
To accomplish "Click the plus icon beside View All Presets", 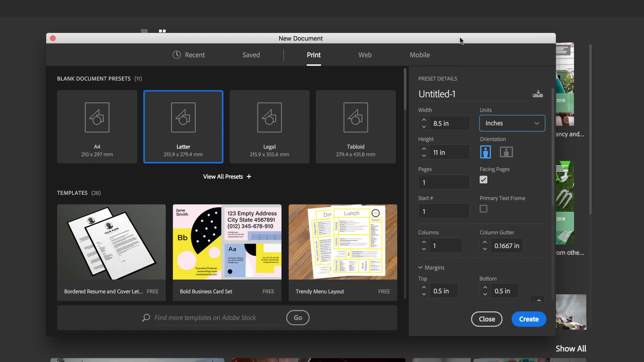I will (249, 177).
